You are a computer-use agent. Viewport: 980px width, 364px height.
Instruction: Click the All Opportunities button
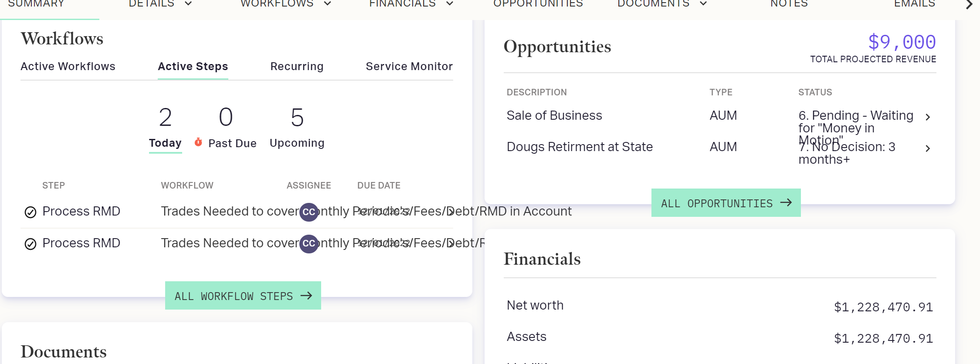(726, 203)
